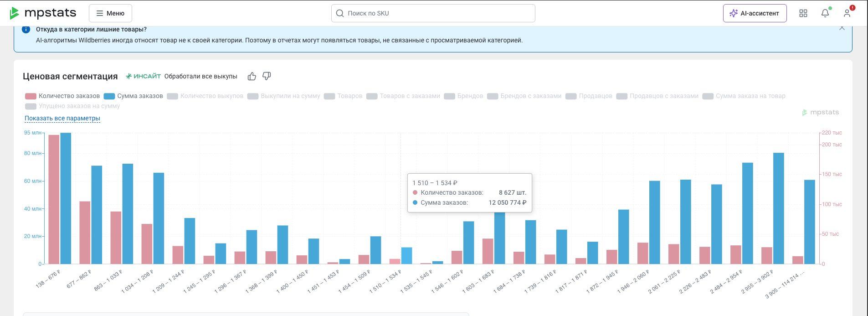Image resolution: width=868 pixels, height=316 pixels.
Task: Click the search magnifier icon
Action: 340,13
